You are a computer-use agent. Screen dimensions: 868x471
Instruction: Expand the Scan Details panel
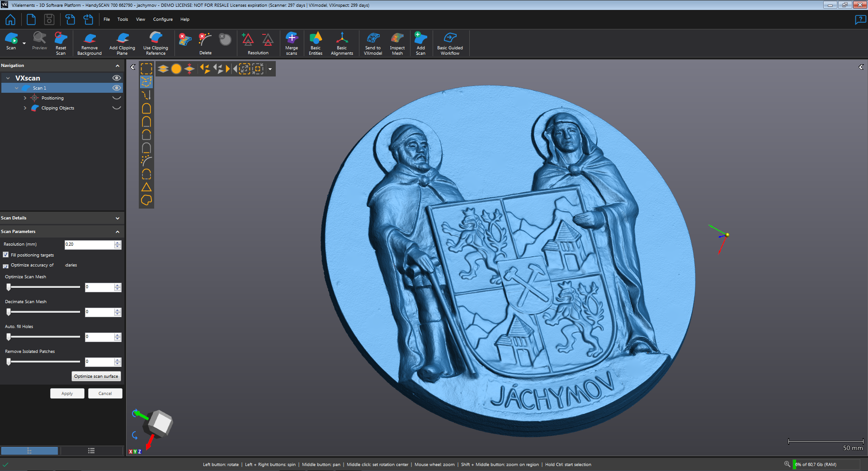point(118,218)
